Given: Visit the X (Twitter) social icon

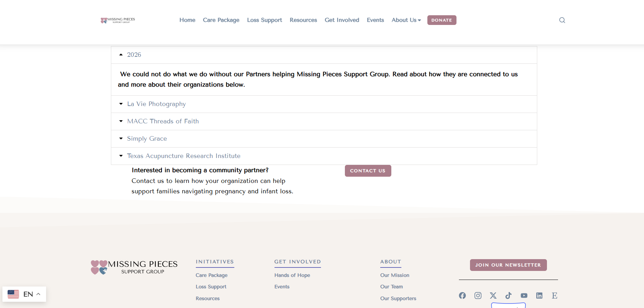Looking at the screenshot, I should (493, 296).
